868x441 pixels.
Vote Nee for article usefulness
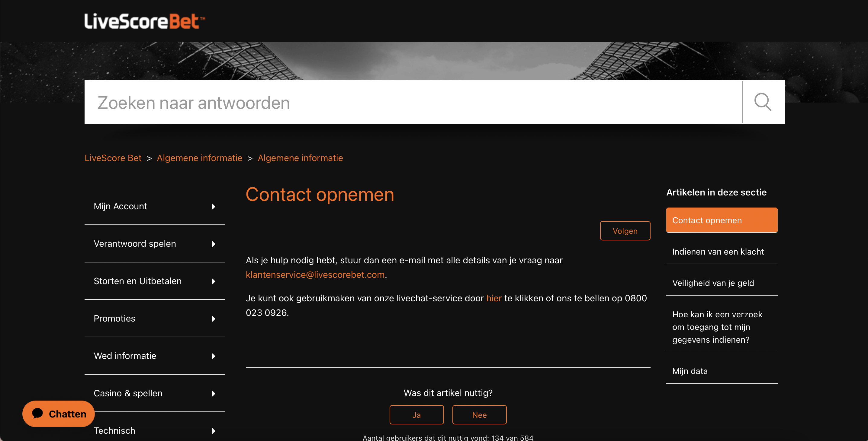(479, 415)
